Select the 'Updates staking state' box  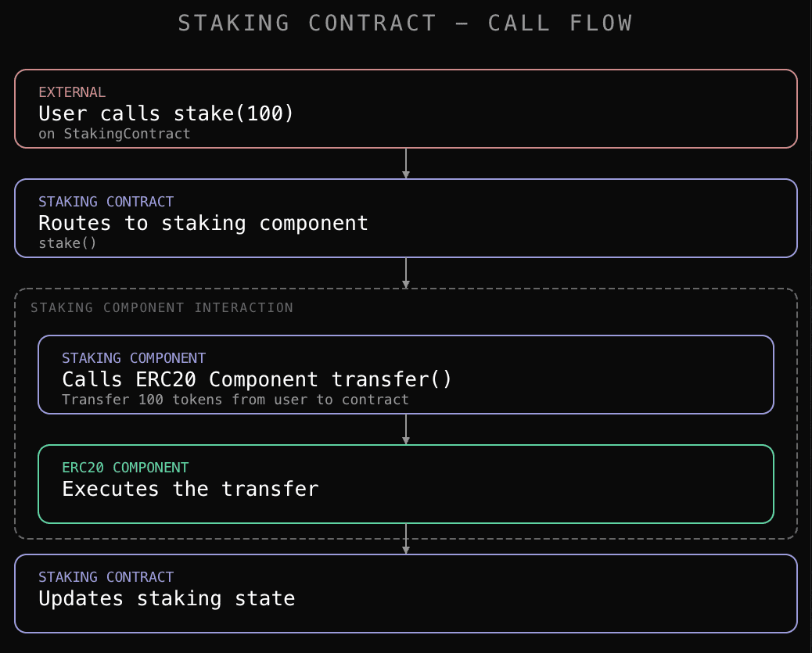[x=406, y=594]
